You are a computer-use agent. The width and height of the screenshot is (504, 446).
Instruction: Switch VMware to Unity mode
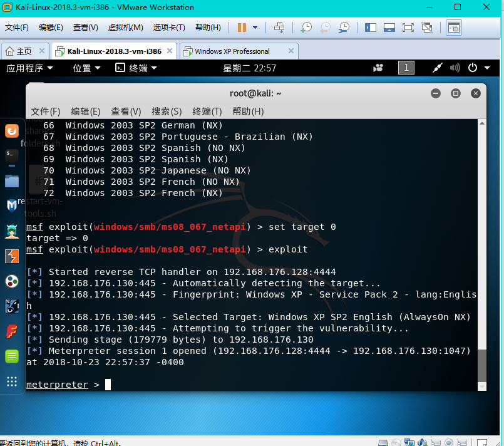pyautogui.click(x=427, y=28)
